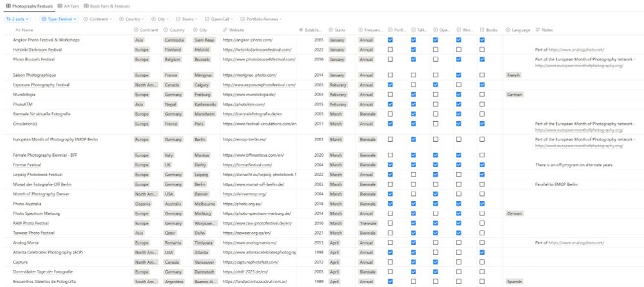Click the Books checkbox column header
This screenshot has width=644, height=287.
pos(488,30)
